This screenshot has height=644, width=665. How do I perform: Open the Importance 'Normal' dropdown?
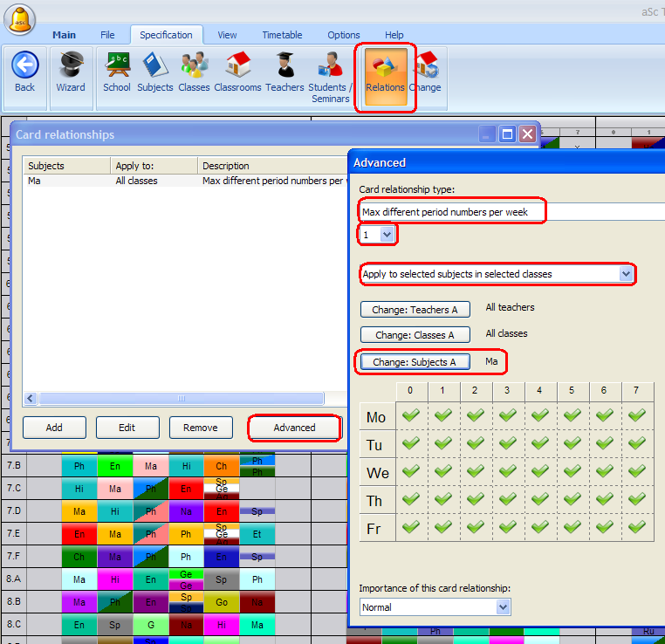pyautogui.click(x=502, y=606)
